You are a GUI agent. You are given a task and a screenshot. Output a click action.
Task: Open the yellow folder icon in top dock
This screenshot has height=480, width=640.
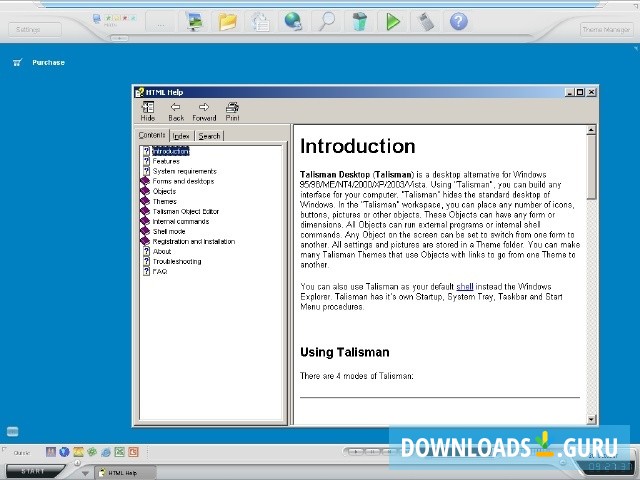[x=227, y=21]
